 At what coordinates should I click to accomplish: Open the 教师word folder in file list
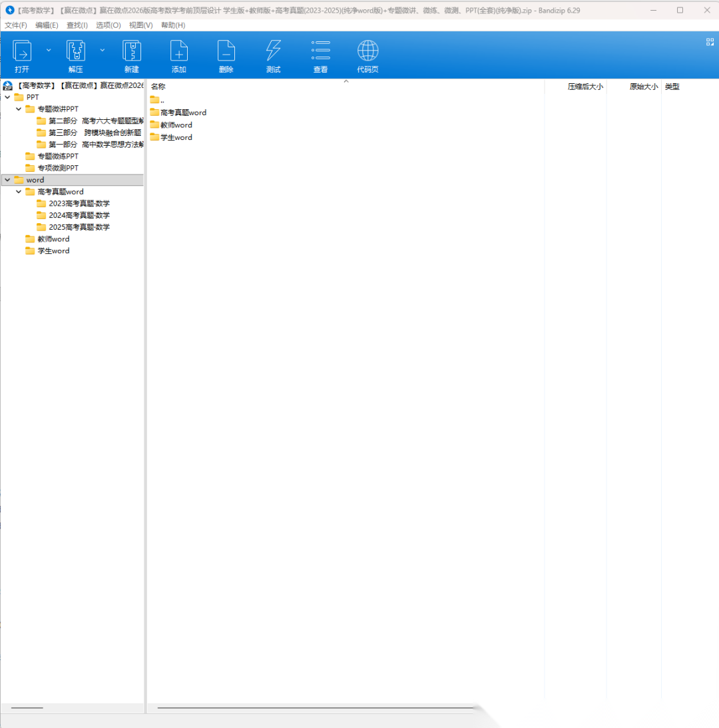(176, 125)
